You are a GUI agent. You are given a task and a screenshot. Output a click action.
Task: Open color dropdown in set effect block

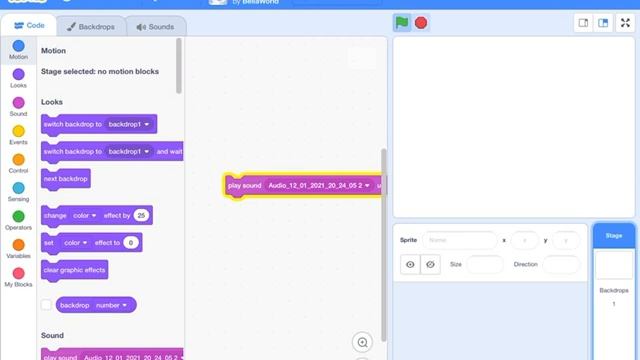tap(76, 242)
